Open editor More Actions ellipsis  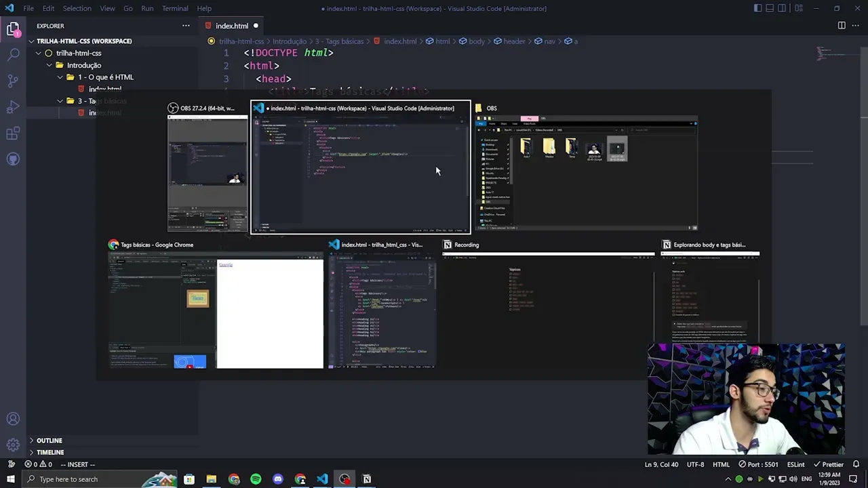(856, 26)
